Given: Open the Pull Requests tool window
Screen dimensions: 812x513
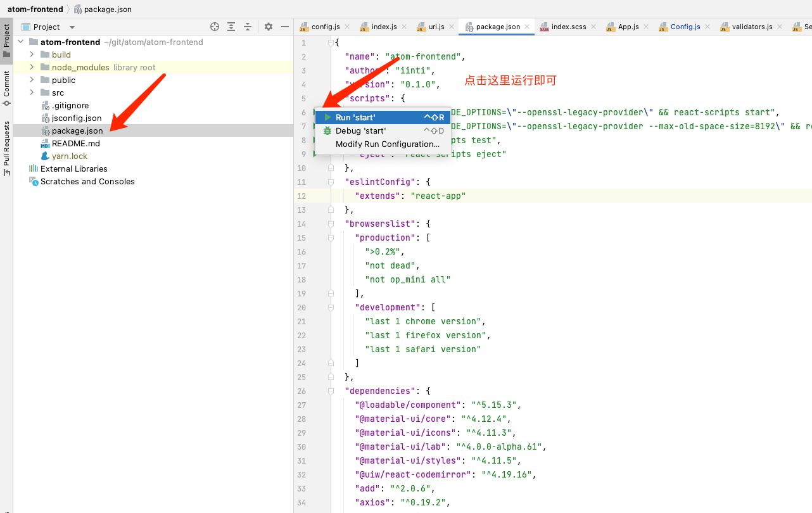Looking at the screenshot, I should [x=6, y=149].
